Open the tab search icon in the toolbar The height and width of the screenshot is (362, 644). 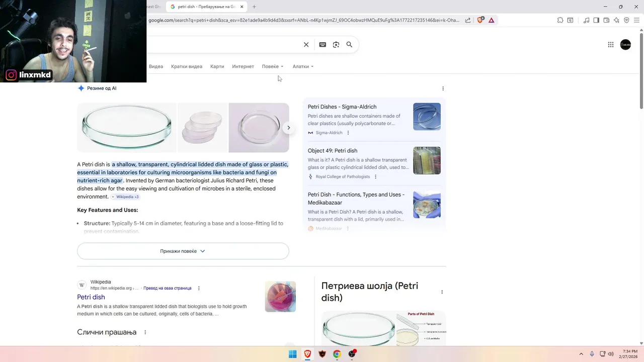(570, 20)
